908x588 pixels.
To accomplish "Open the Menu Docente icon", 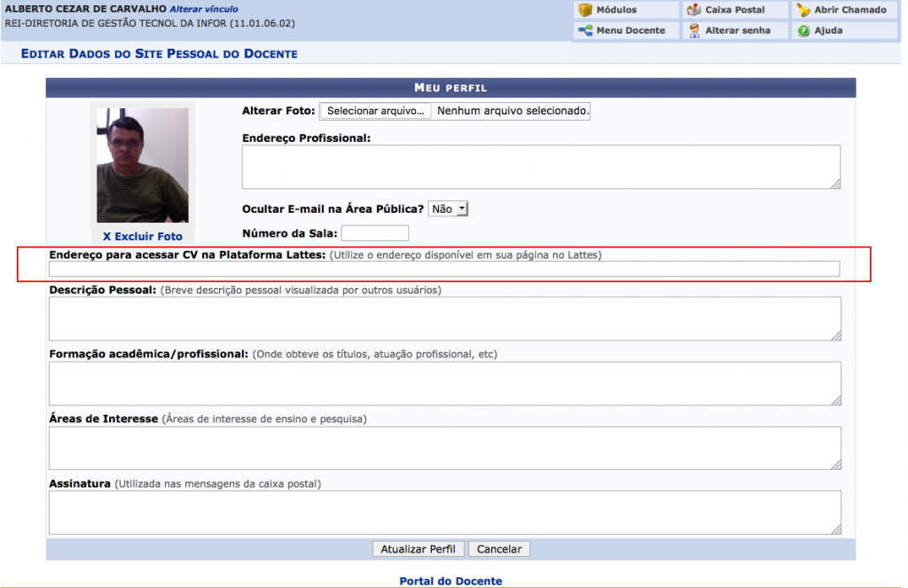I will click(585, 31).
